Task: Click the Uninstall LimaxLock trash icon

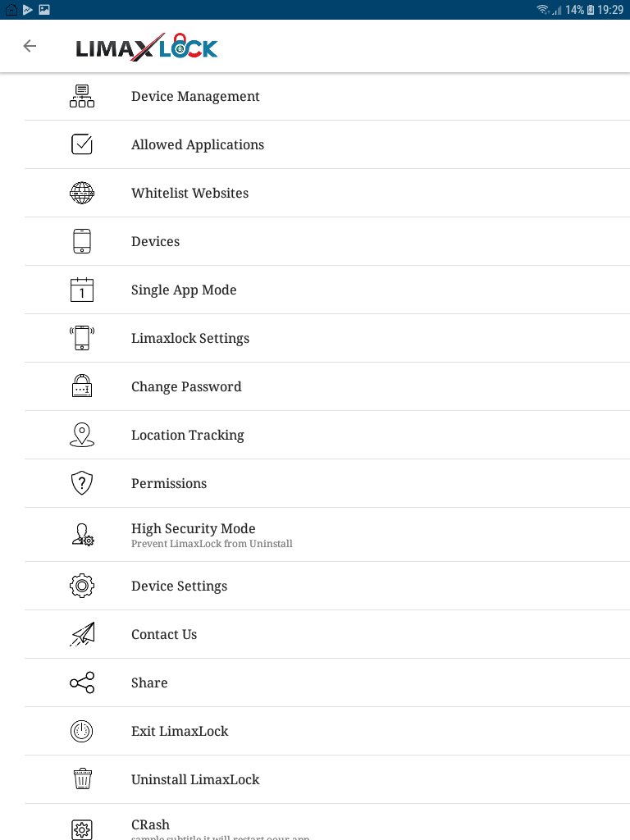Action: coord(82,779)
